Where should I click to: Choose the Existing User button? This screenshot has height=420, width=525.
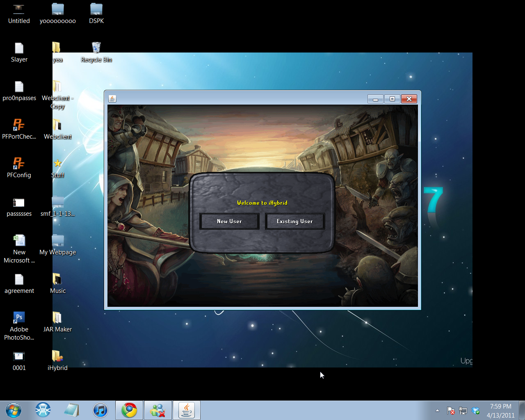point(295,221)
